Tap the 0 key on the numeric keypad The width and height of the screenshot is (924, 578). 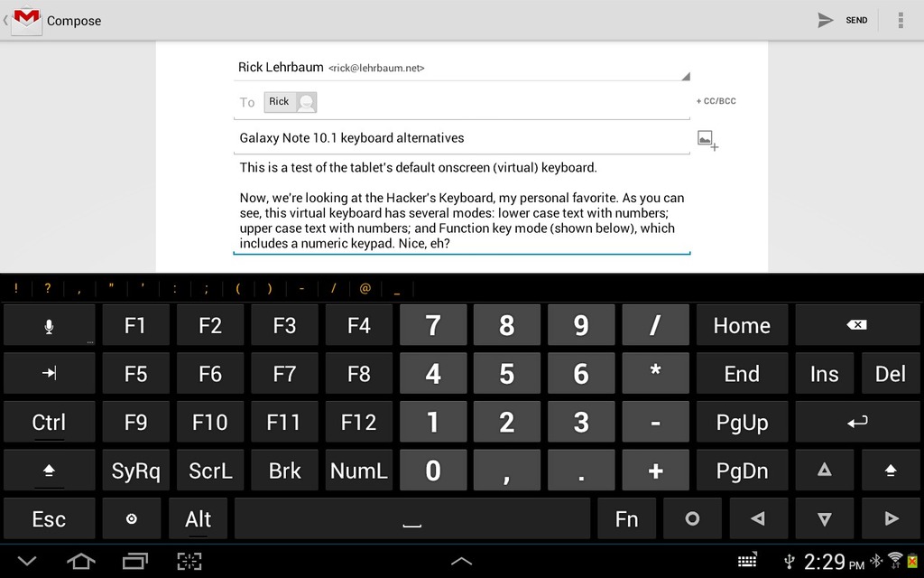pos(433,470)
